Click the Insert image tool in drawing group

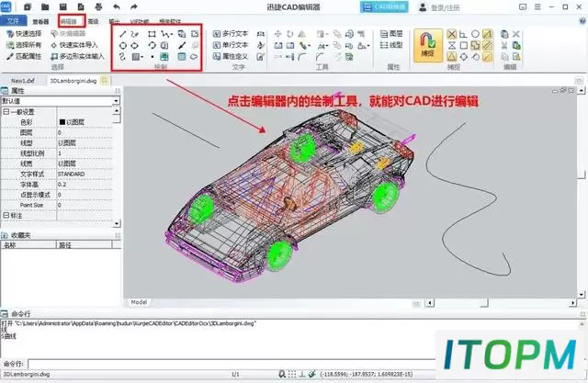click(x=164, y=57)
